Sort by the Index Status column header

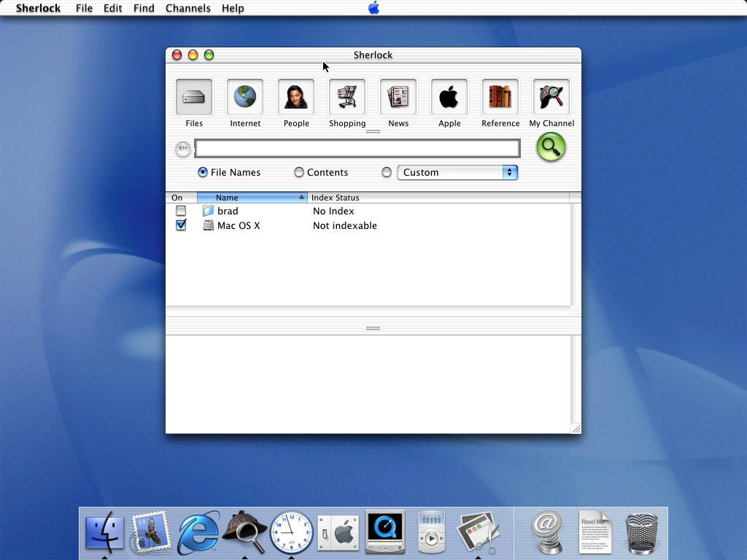[438, 197]
